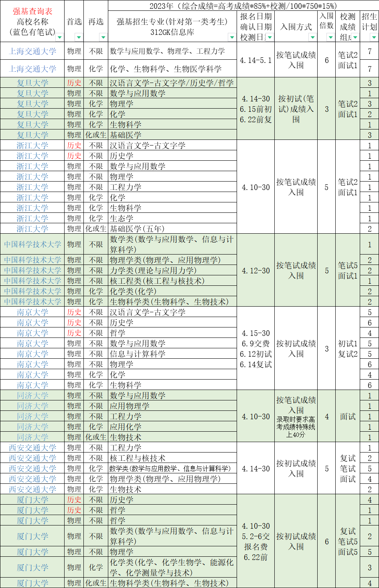This screenshot has height=588, width=379.
Task: Click 数学与应用数学、物理学、工程力学 cell of 上海交通大学
Action: [172, 51]
